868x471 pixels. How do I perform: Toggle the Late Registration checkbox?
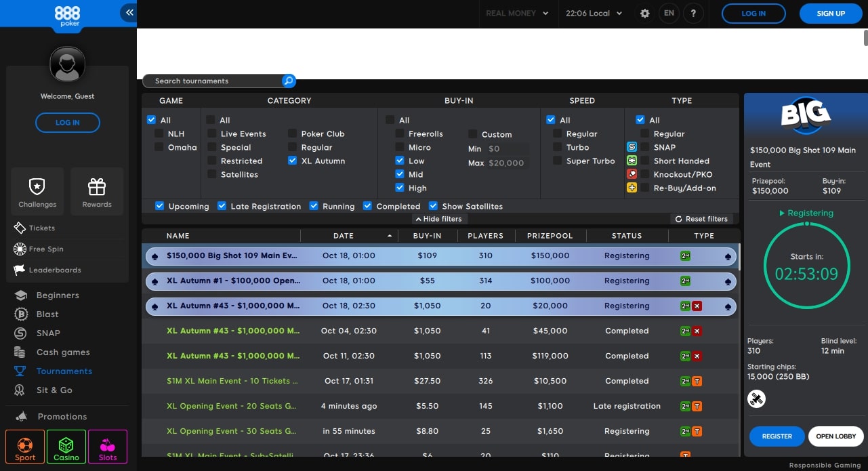pyautogui.click(x=222, y=206)
